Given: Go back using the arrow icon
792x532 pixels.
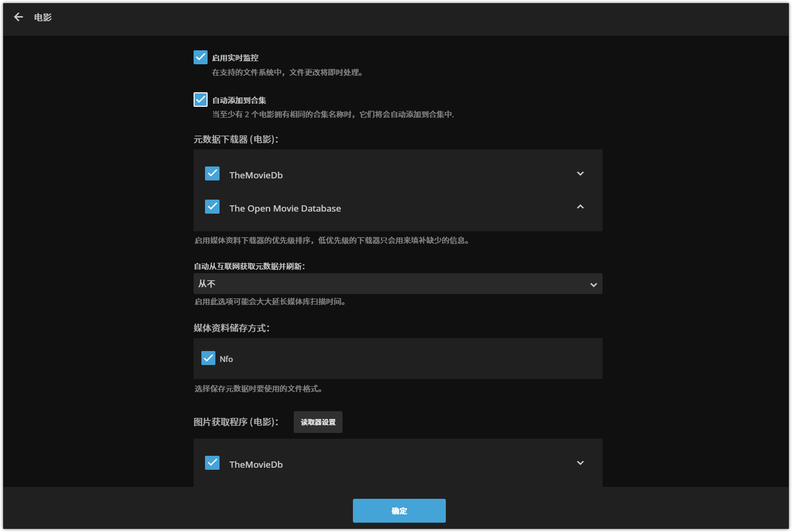Looking at the screenshot, I should pos(18,17).
